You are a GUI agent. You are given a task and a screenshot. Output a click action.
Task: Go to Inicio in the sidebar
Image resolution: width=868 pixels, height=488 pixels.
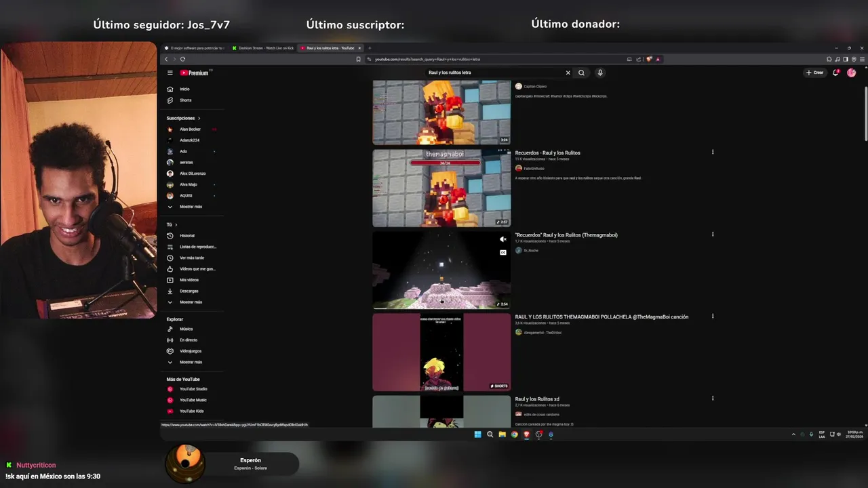tap(184, 89)
